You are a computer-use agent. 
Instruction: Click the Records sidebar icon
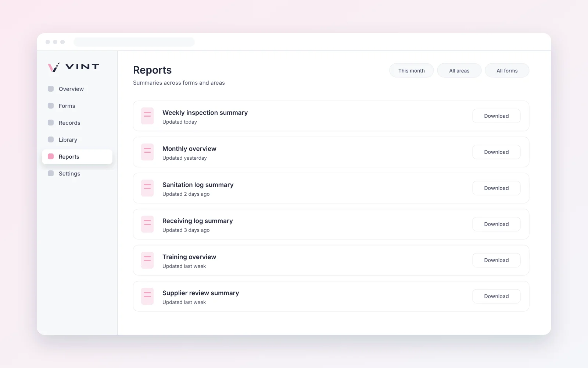(x=51, y=123)
